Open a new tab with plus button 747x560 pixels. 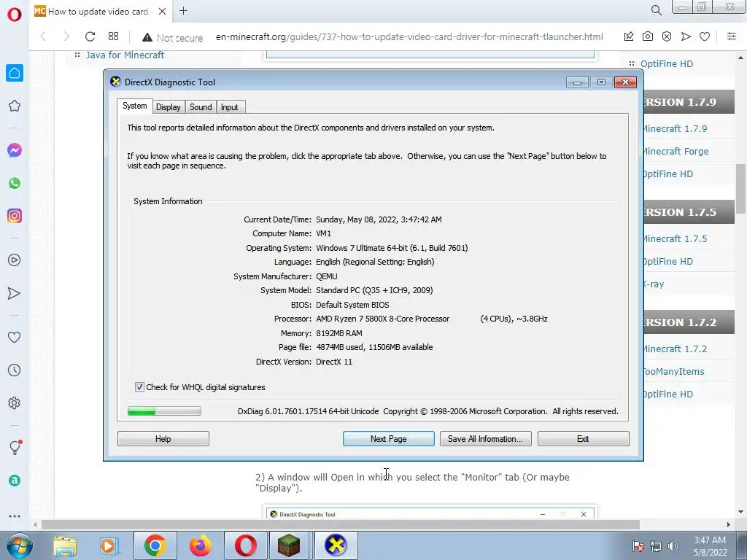click(x=183, y=11)
